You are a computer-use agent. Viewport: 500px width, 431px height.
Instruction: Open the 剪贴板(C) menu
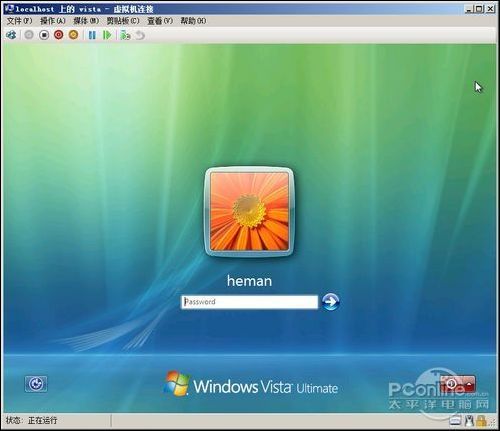pyautogui.click(x=123, y=21)
